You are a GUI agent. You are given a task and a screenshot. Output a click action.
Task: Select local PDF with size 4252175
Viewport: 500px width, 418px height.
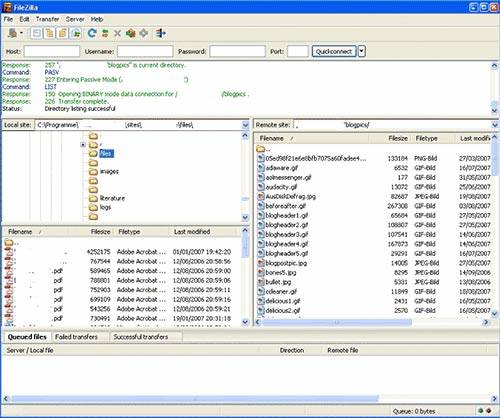click(122, 252)
